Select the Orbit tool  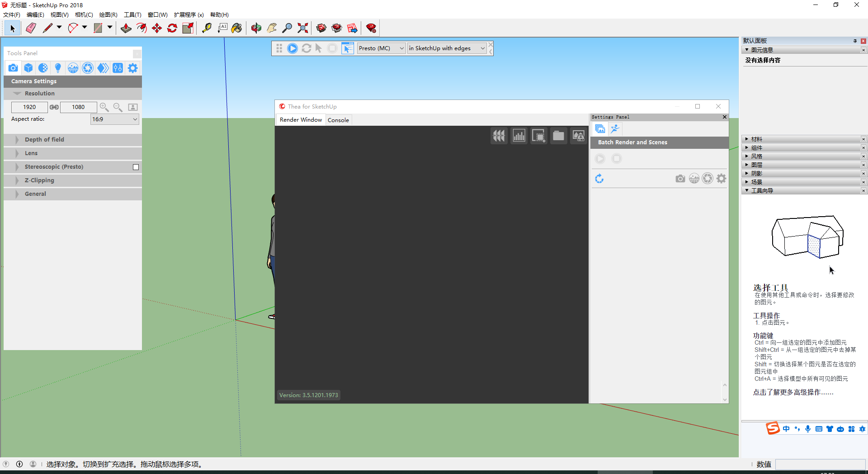pos(256,28)
